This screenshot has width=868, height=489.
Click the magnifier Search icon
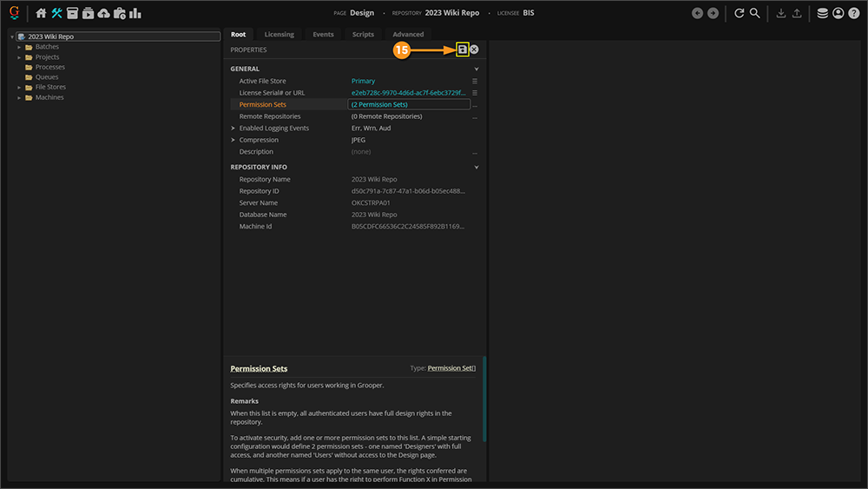[x=755, y=13]
